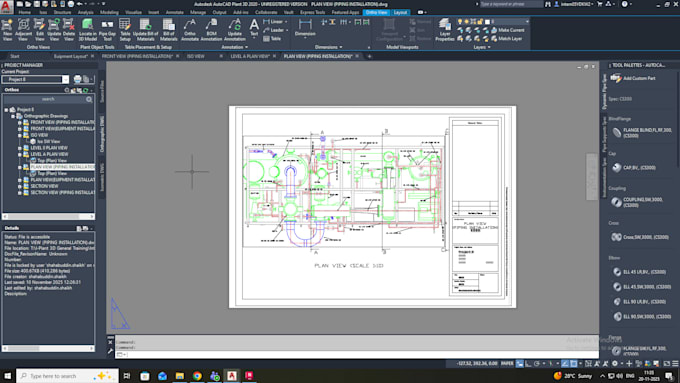This screenshot has width=680, height=383.
Task: Select the BOM Annotation tool
Action: [211, 30]
